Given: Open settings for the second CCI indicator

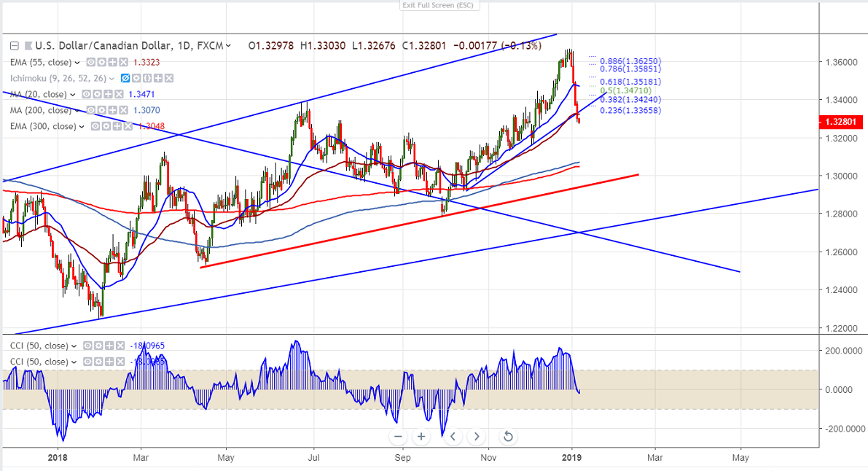Looking at the screenshot, I should point(98,362).
